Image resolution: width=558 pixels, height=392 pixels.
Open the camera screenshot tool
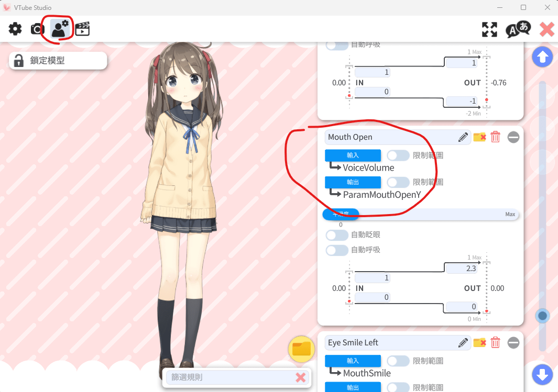[37, 29]
